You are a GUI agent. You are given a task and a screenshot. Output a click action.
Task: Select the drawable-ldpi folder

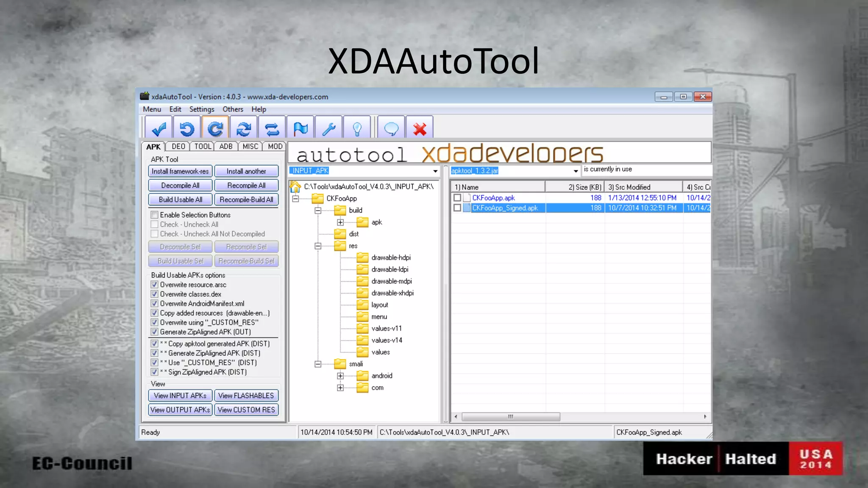(x=389, y=269)
